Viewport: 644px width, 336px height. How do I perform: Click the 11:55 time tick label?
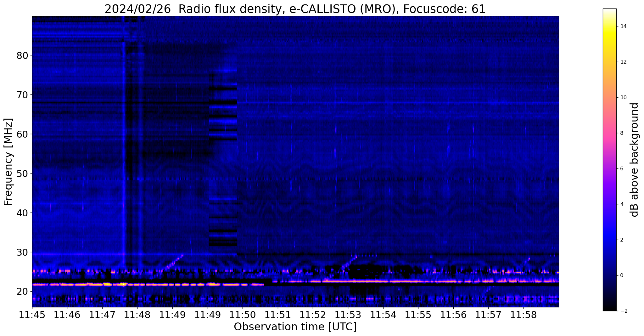coord(418,315)
